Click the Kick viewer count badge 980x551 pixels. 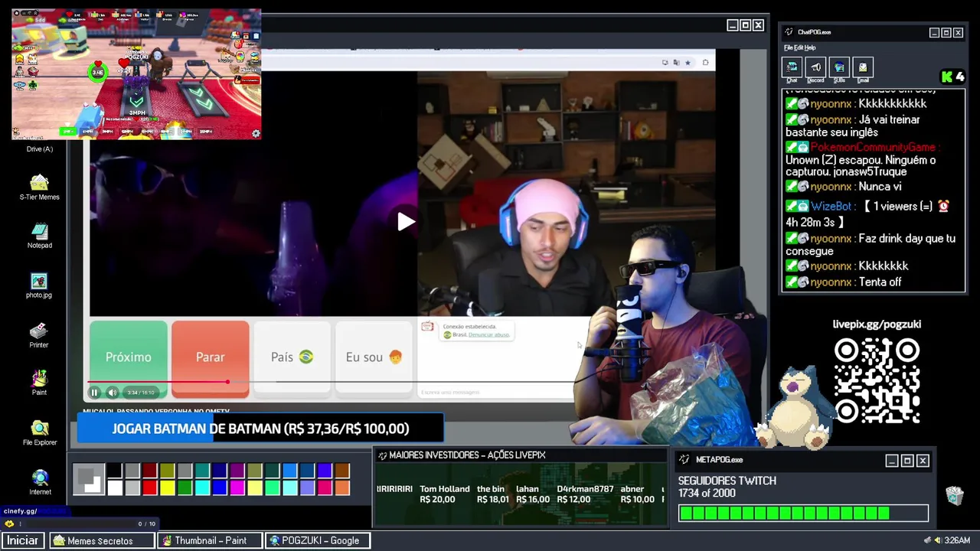953,77
